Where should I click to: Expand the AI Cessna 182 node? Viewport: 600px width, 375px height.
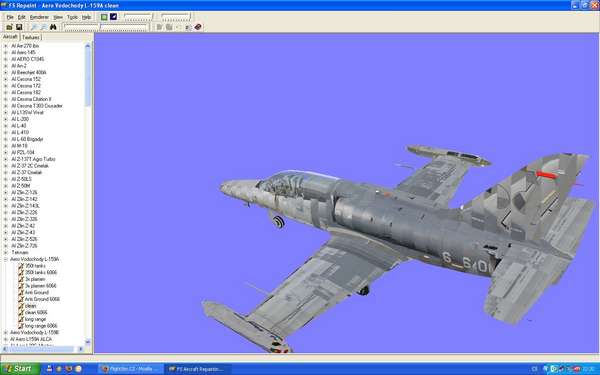5,92
